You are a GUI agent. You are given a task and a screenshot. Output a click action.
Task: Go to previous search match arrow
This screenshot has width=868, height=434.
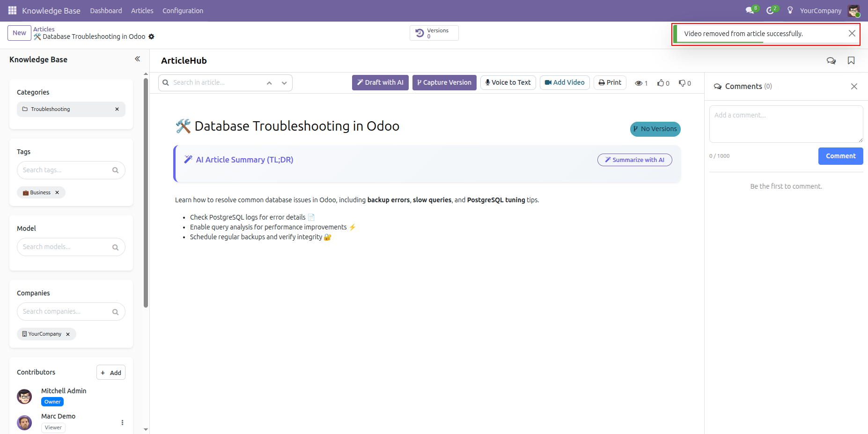269,83
